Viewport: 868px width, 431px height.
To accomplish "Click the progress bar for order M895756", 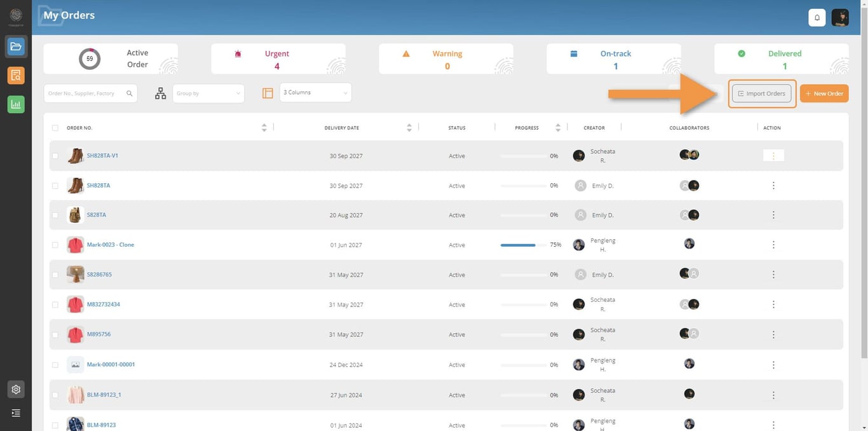I will coord(524,334).
